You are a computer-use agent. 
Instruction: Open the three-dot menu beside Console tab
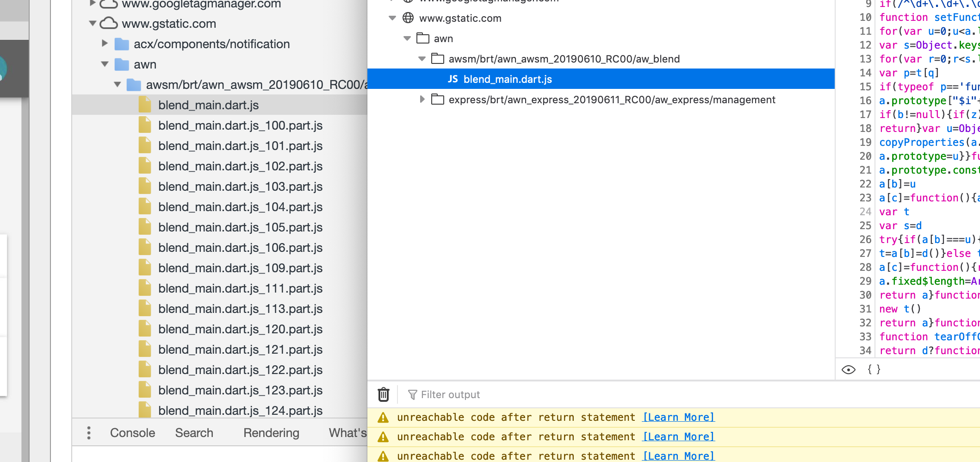(x=88, y=432)
